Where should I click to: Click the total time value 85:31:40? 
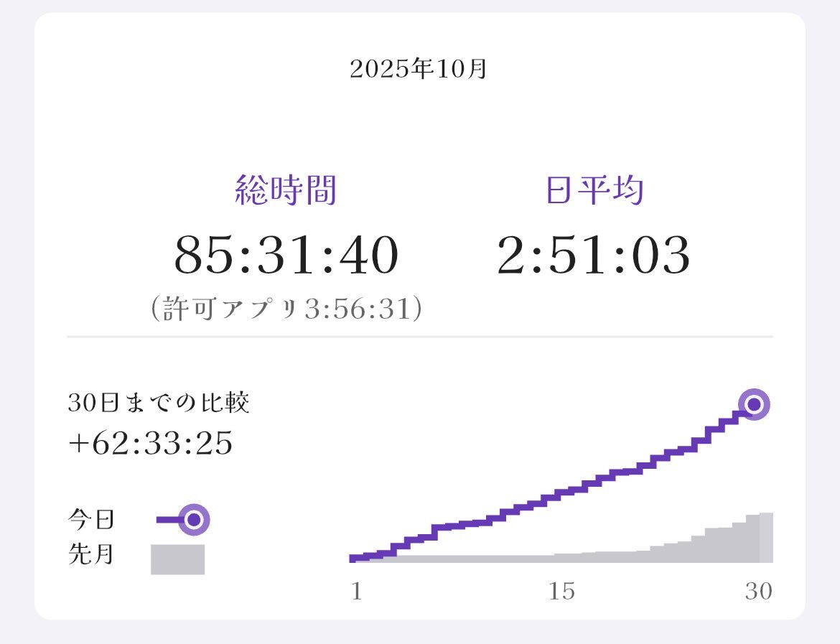[x=286, y=256]
